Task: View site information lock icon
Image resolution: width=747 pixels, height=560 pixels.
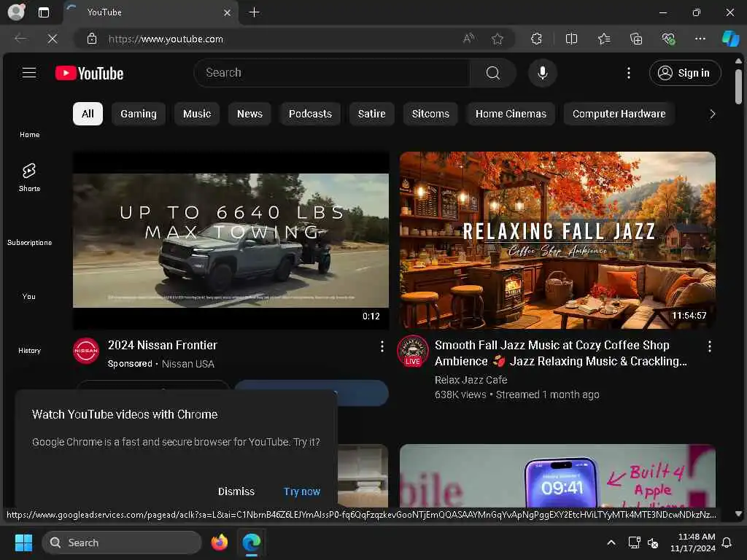Action: [x=92, y=39]
